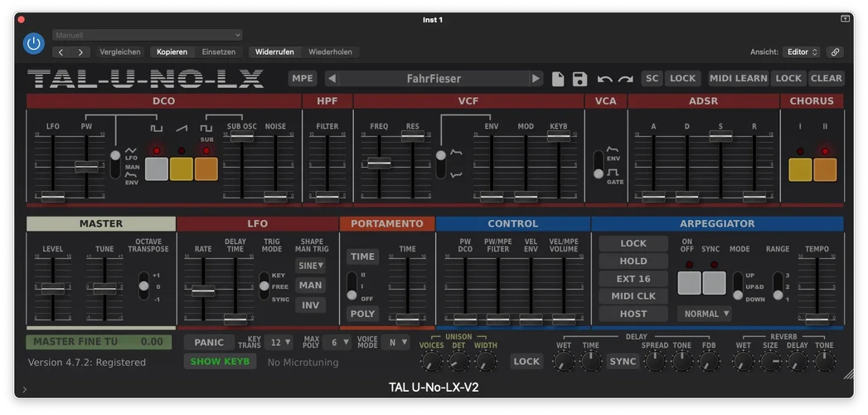Flip the VCA ENV/GATE switch
The height and width of the screenshot is (415, 868).
click(x=599, y=164)
